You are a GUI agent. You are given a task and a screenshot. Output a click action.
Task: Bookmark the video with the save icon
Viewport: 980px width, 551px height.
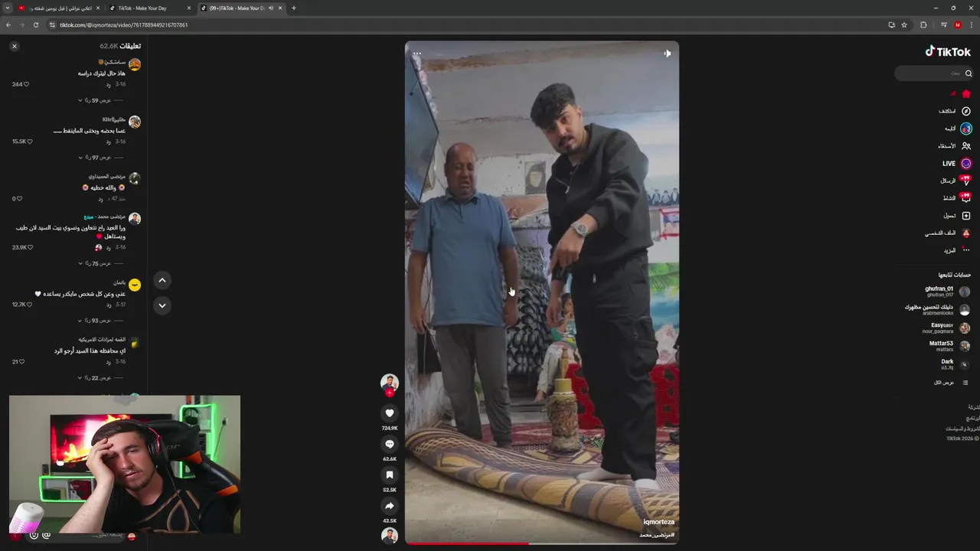click(x=390, y=475)
